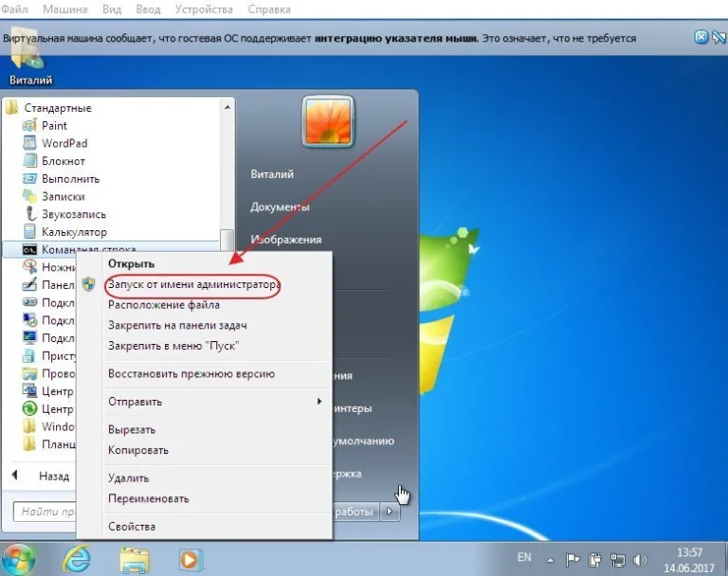Open Блокнот icon in Start menu
728x576 pixels.
click(x=29, y=161)
